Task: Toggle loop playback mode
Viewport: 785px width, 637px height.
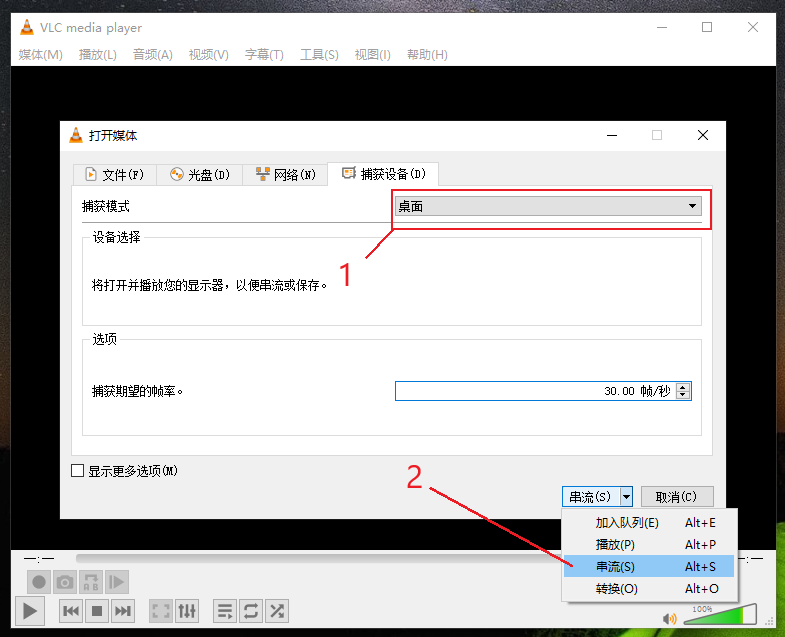Action: [251, 611]
